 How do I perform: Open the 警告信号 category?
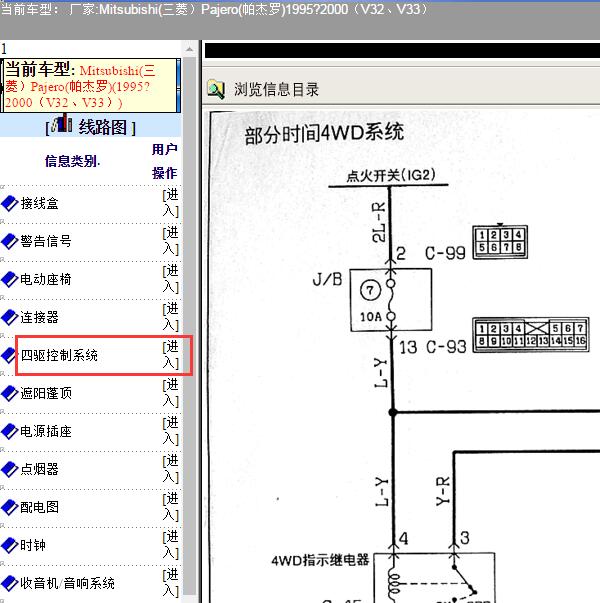click(46, 242)
